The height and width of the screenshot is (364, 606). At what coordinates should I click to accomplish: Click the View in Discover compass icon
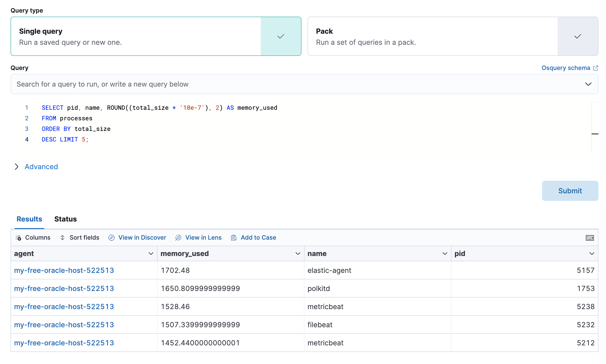click(111, 238)
